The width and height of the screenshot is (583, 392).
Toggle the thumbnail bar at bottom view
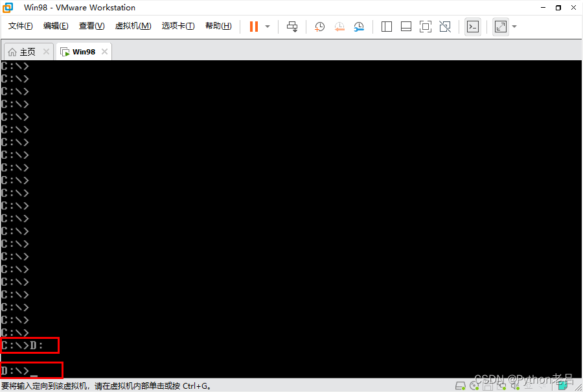coord(406,27)
